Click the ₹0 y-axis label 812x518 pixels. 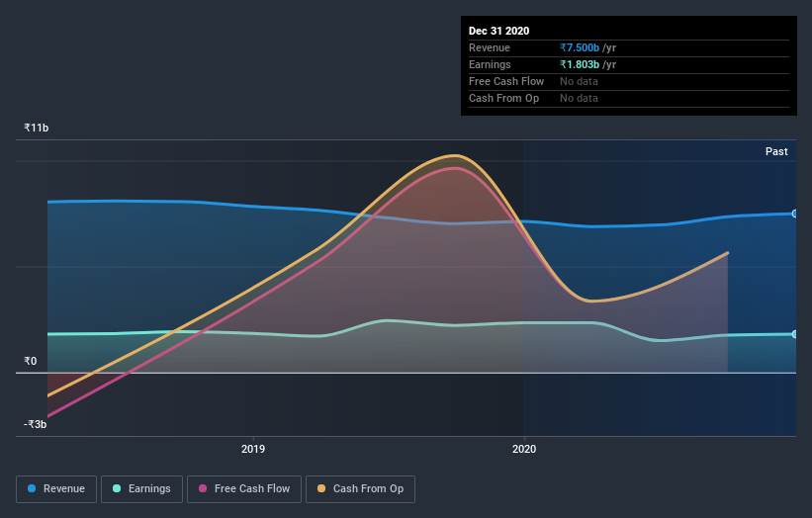[31, 361]
